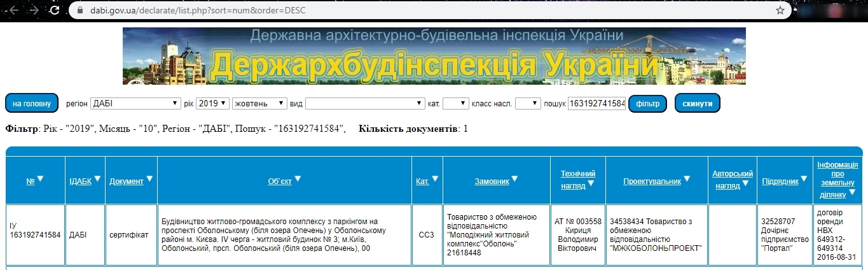Image resolution: width=868 pixels, height=270 pixels.
Task: Click the sort arrow next to № header
Action: point(41,180)
